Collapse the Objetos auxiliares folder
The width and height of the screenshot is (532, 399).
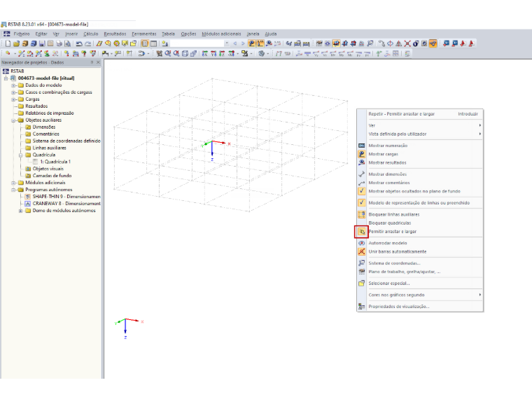pos(13,120)
